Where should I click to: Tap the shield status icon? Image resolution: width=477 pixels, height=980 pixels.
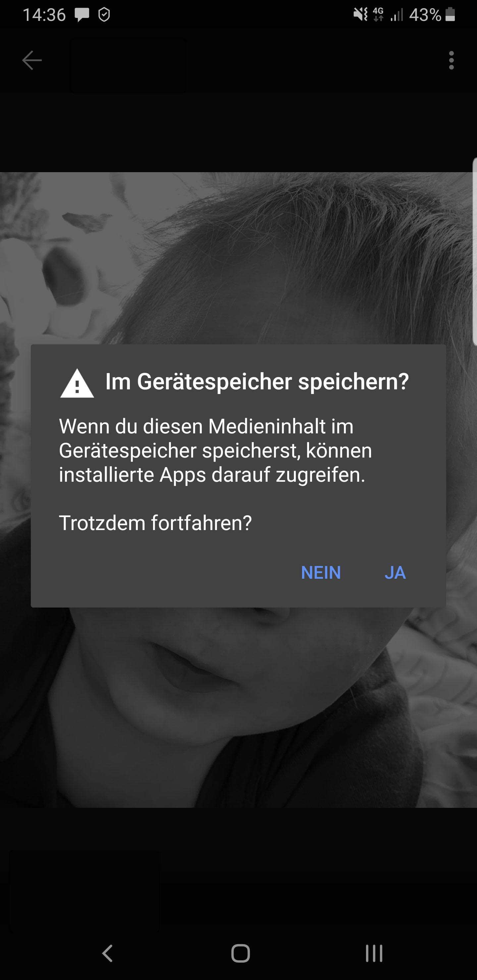[104, 15]
